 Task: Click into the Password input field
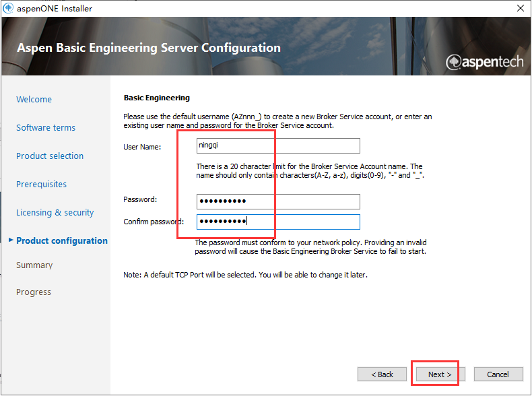point(278,201)
